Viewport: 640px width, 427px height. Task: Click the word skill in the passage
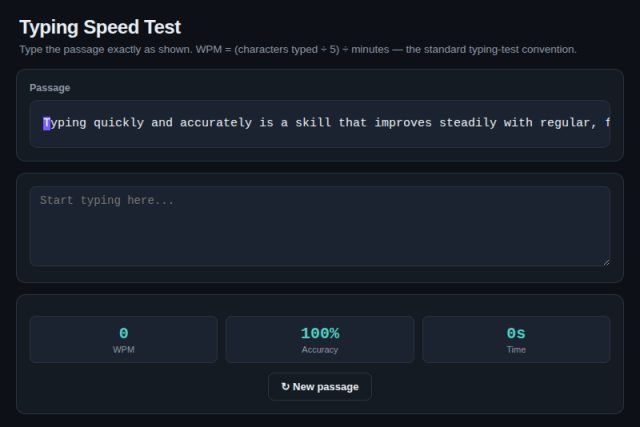pyautogui.click(x=313, y=123)
